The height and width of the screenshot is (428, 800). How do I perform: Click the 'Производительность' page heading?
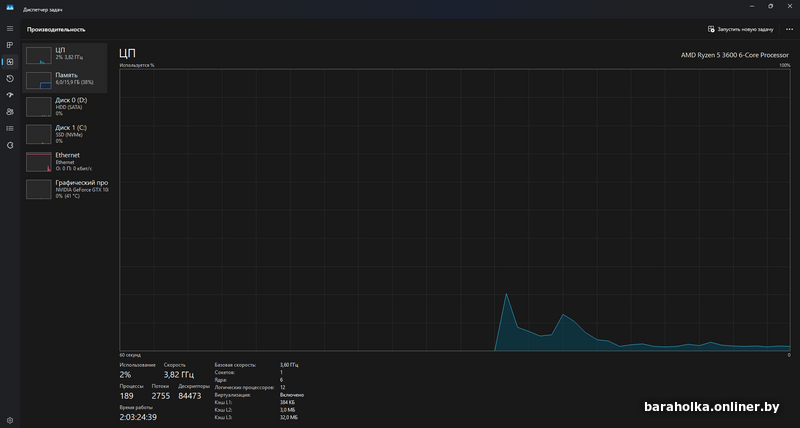56,30
